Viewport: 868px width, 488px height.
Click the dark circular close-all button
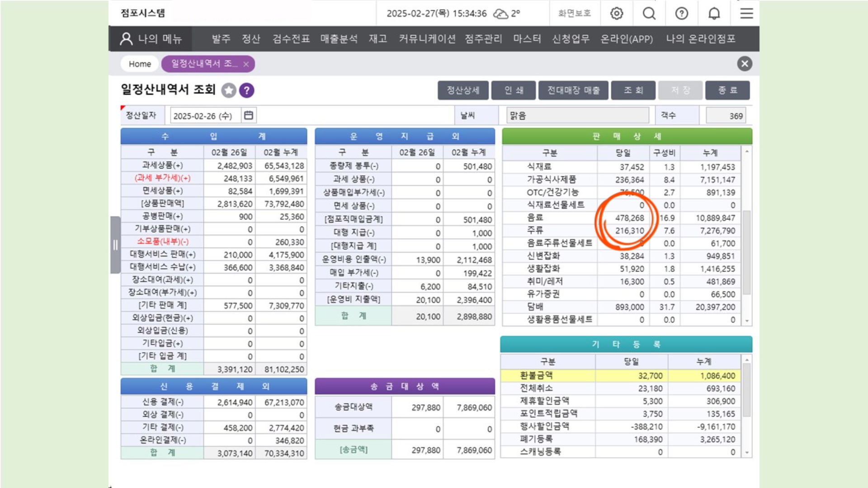click(745, 64)
